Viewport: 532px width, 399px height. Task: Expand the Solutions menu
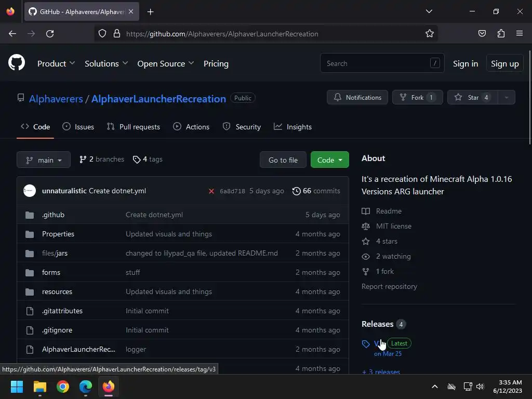106,63
